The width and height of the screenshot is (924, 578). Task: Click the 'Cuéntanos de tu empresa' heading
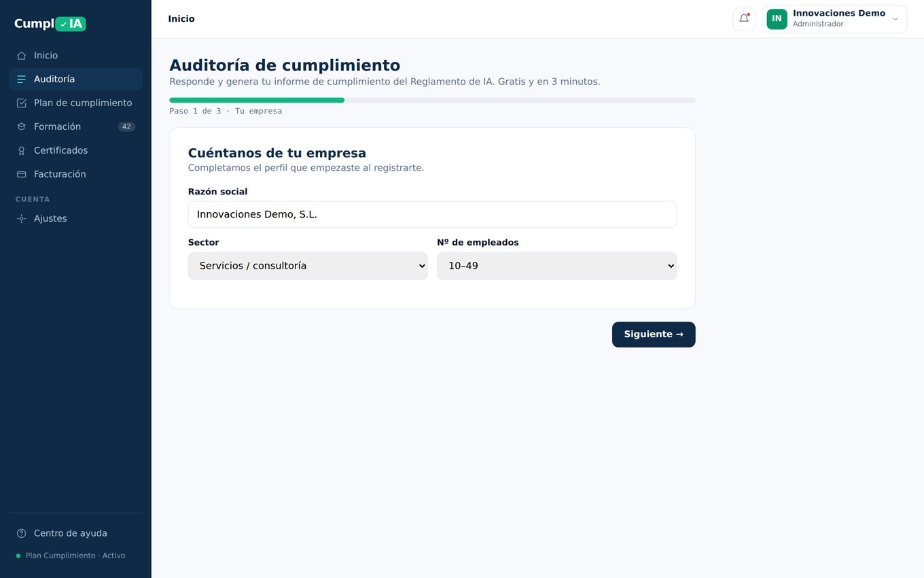click(277, 153)
